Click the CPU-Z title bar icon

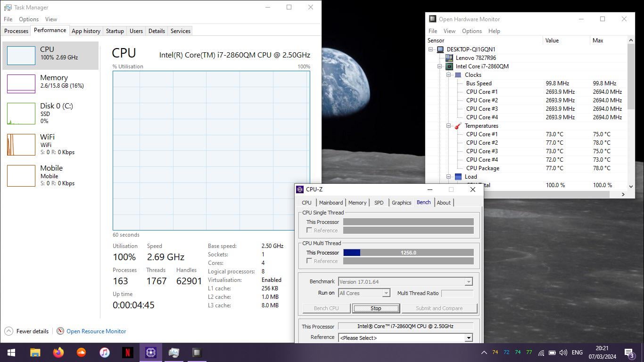click(x=300, y=189)
